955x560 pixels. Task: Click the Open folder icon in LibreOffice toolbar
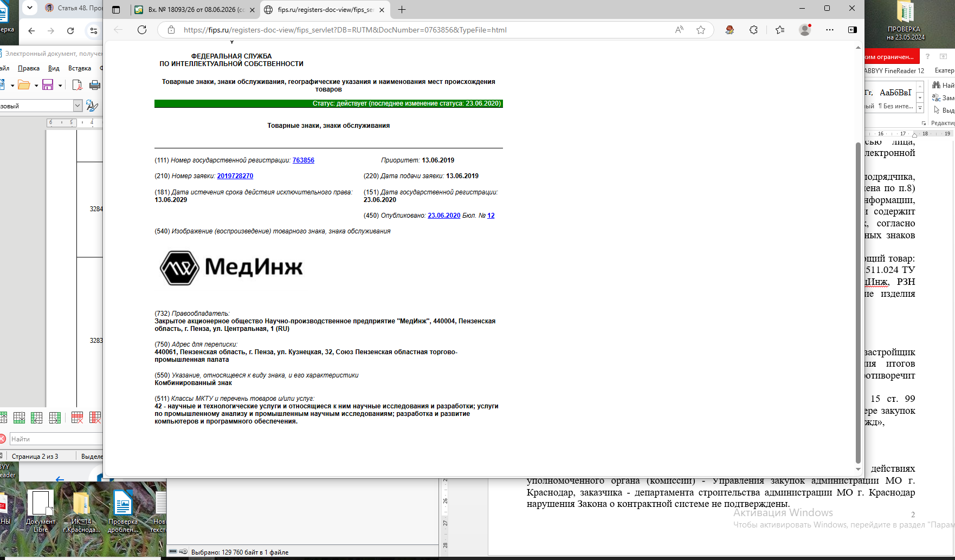coord(24,85)
